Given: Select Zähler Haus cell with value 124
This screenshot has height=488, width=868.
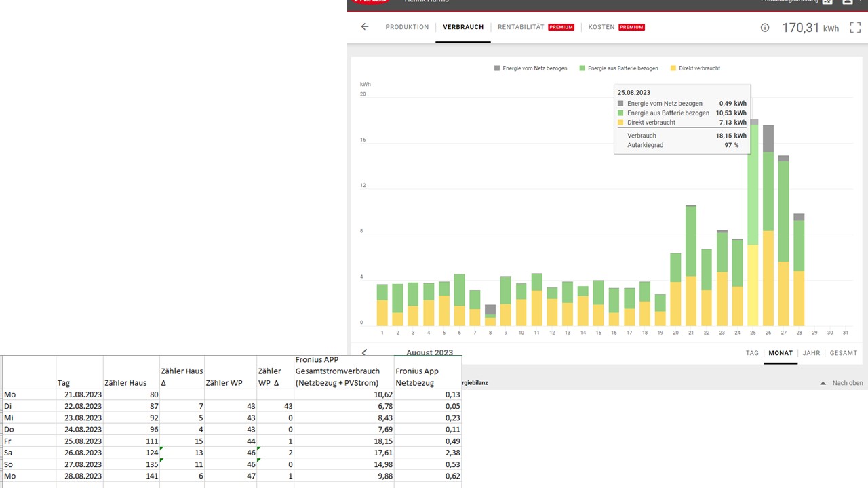Looking at the screenshot, I should pos(131,453).
